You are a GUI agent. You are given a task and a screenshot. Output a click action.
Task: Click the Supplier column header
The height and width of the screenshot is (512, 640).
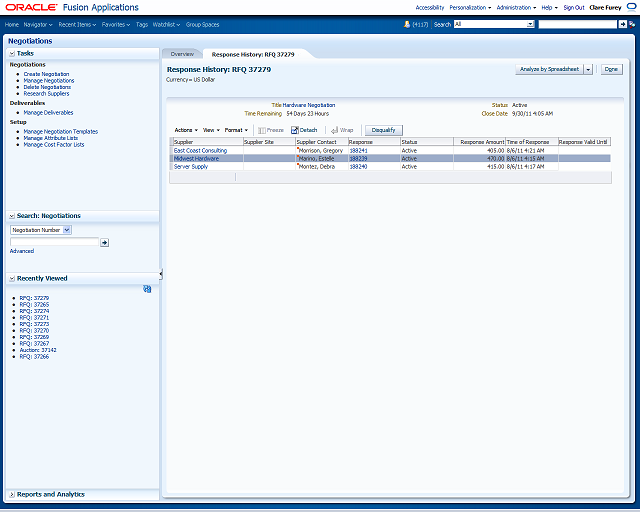[207, 142]
